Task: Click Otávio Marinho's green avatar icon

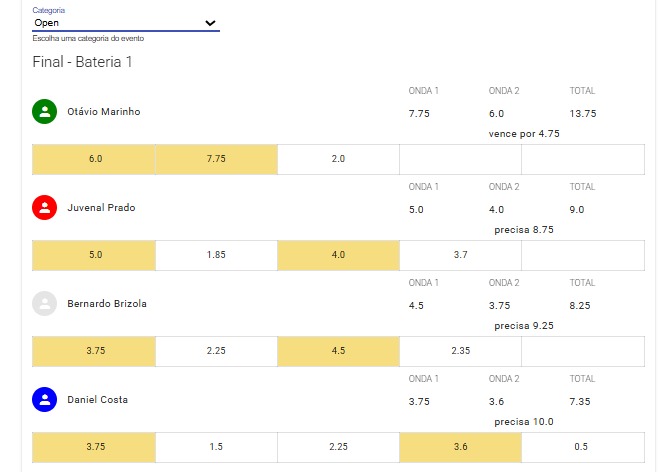Action: click(x=45, y=111)
